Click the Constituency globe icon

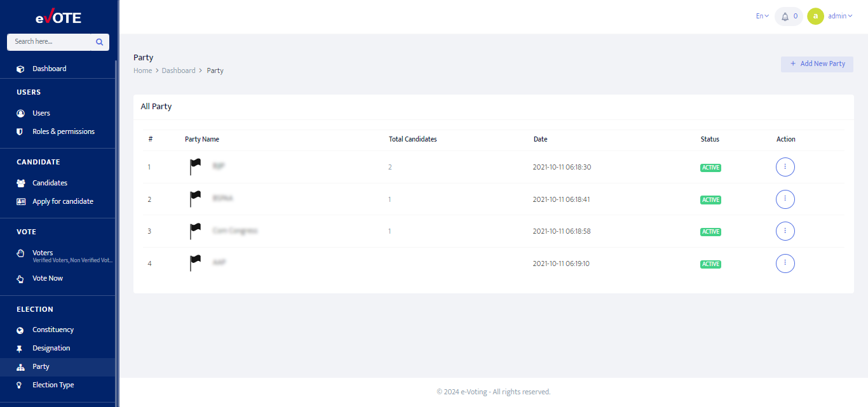(20, 330)
